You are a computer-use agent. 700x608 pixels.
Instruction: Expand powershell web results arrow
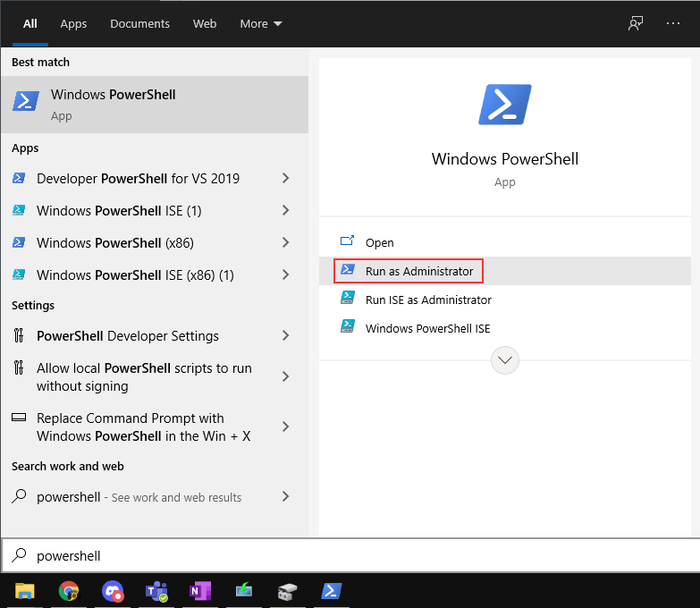[x=286, y=496]
